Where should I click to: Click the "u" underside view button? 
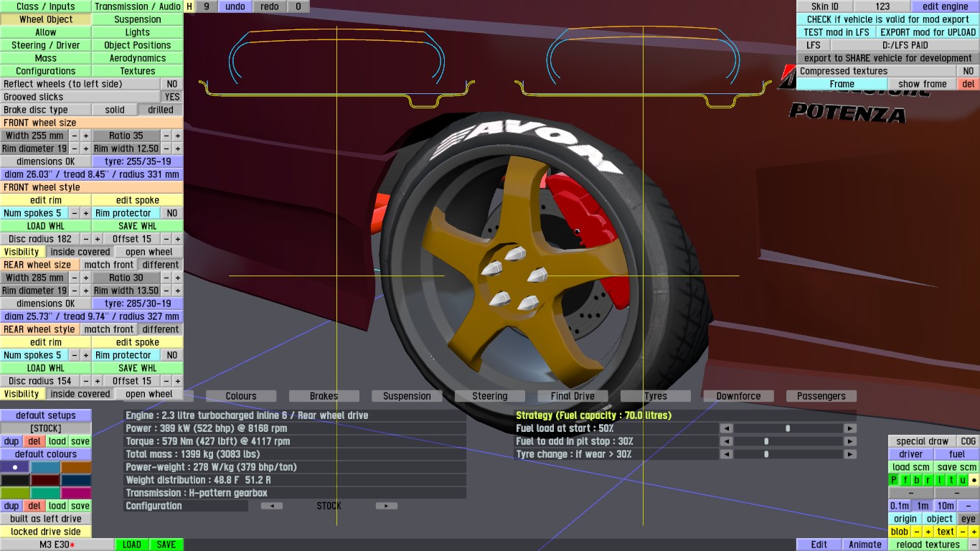(963, 480)
